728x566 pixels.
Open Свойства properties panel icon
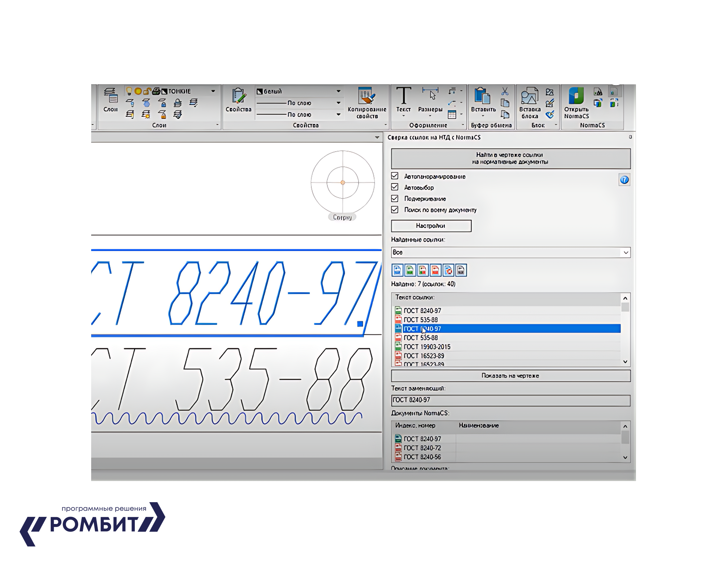(238, 96)
